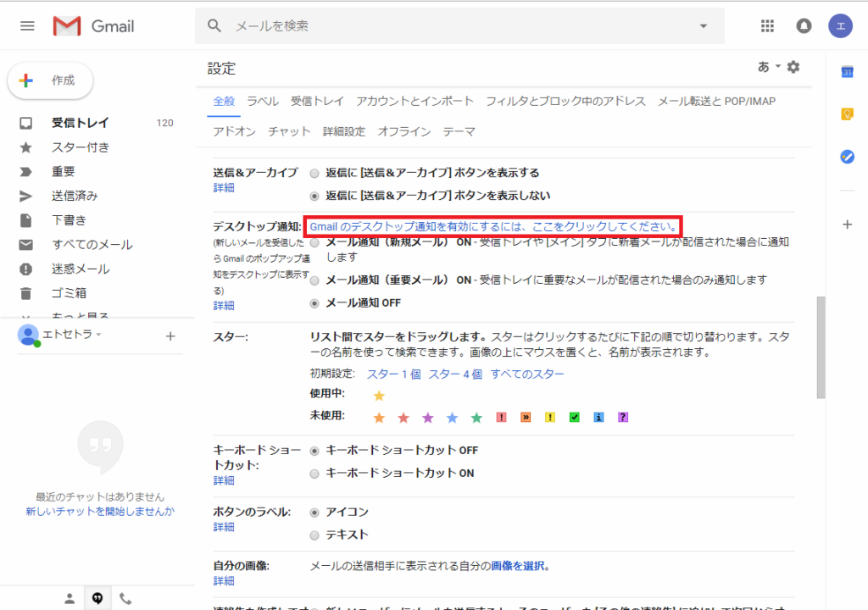Open the ラベル settings tab
The height and width of the screenshot is (610, 868).
tap(263, 100)
